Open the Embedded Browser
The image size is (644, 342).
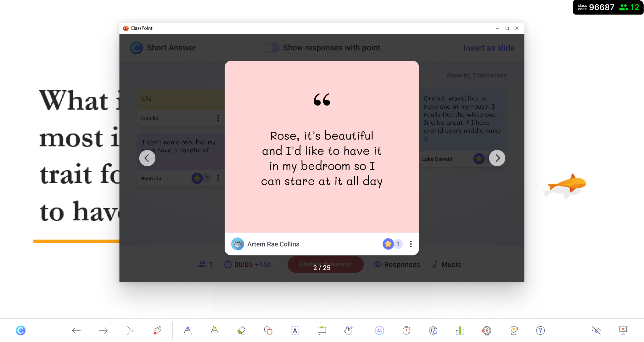tap(433, 330)
